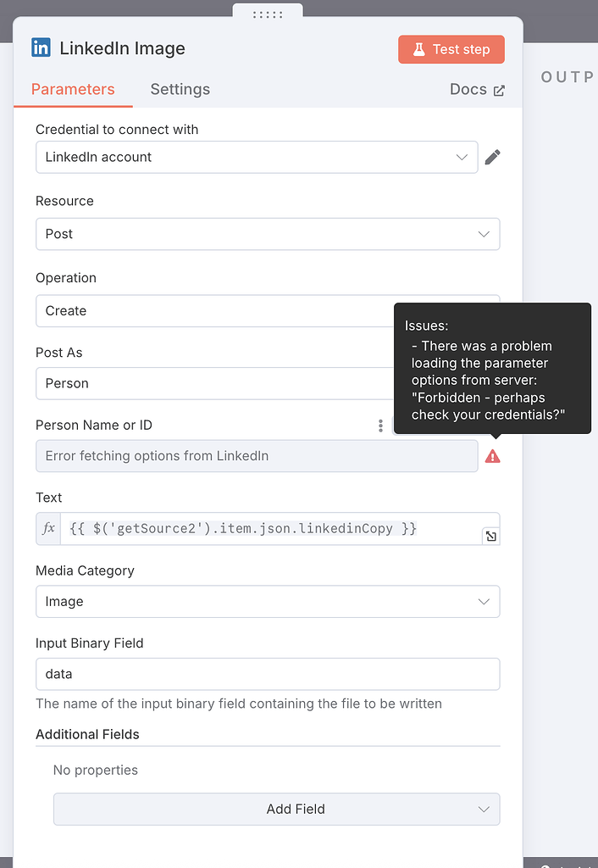Open the Resource dropdown showing Post
This screenshot has height=868, width=598.
268,234
